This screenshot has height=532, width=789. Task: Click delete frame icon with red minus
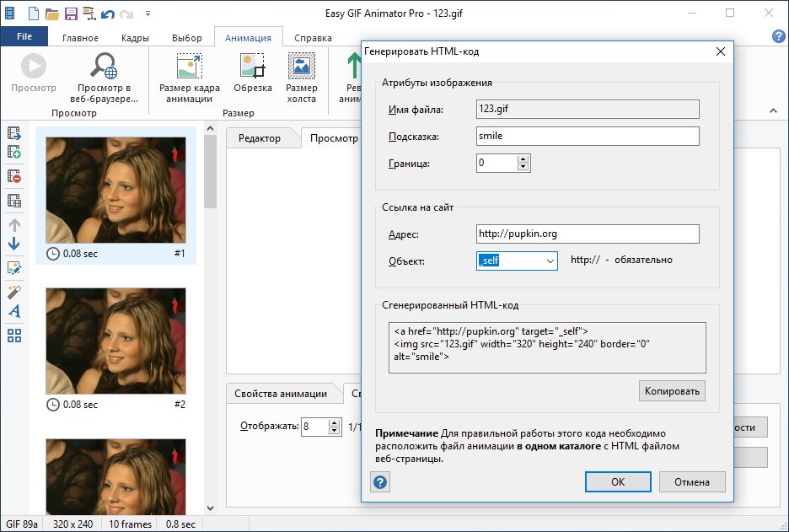coord(14,177)
